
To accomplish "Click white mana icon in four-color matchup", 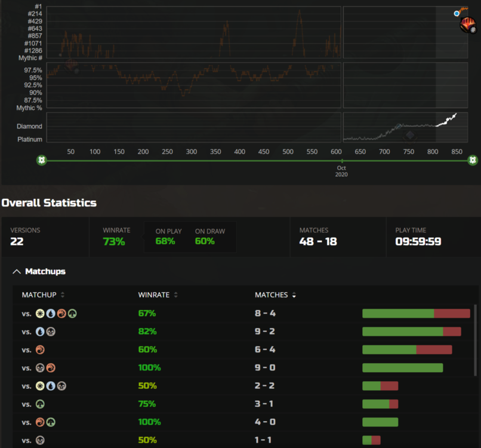I will [40, 313].
